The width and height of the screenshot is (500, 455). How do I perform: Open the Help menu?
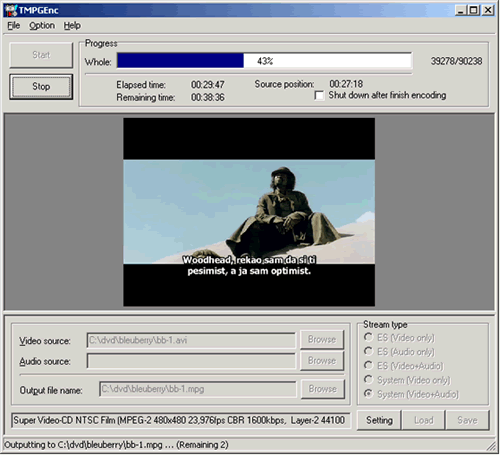(x=72, y=26)
